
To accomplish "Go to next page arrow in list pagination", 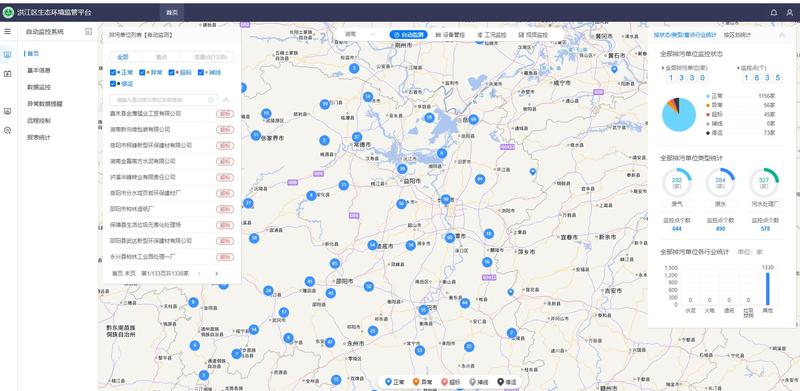I will click(x=216, y=274).
